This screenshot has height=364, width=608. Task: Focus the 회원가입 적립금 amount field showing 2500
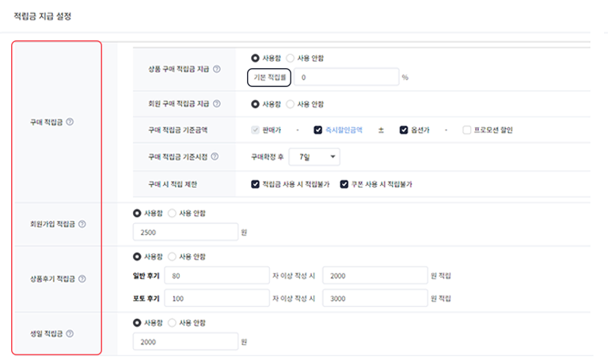[x=185, y=232]
